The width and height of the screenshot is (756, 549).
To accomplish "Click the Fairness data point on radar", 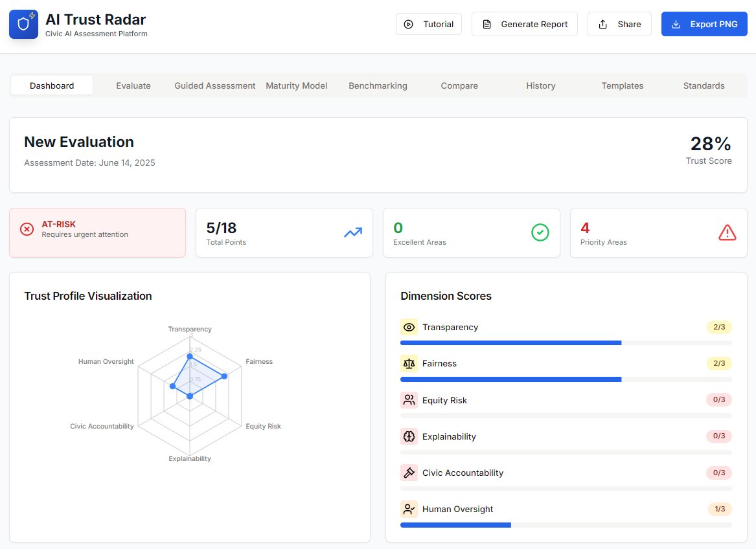I will [x=224, y=376].
